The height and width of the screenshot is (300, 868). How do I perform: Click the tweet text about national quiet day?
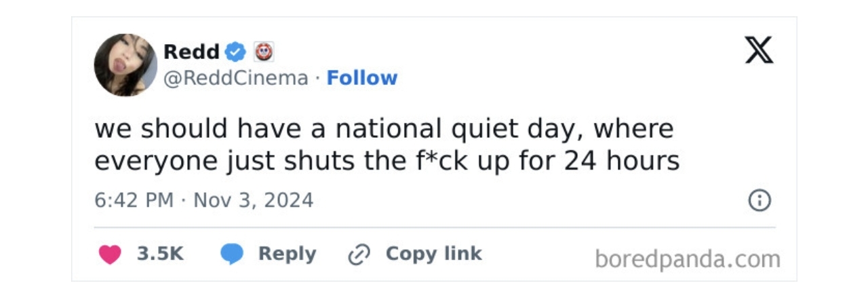click(387, 145)
